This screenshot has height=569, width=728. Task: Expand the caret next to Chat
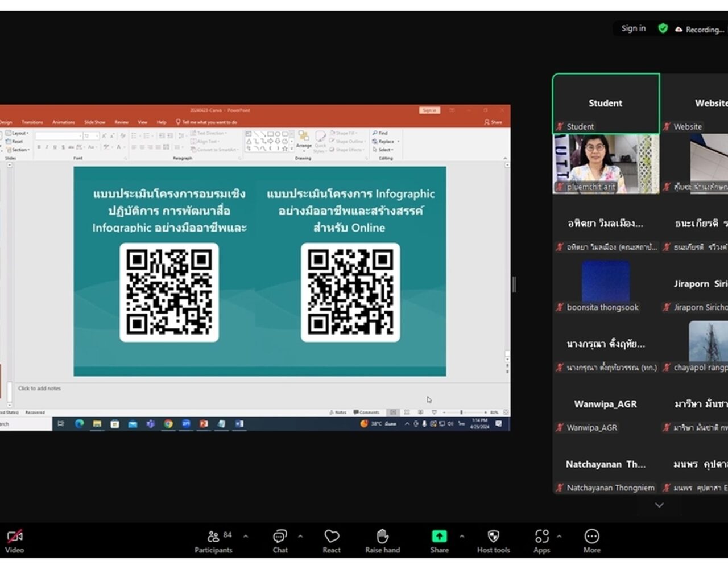(x=300, y=536)
